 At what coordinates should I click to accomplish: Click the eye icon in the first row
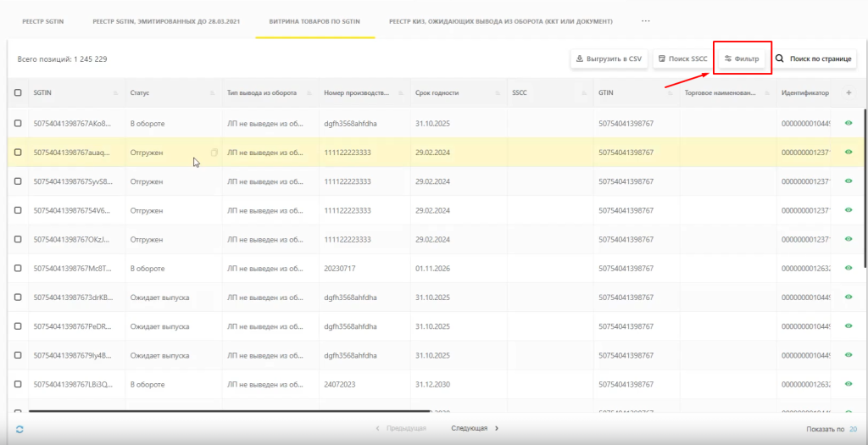coord(849,124)
